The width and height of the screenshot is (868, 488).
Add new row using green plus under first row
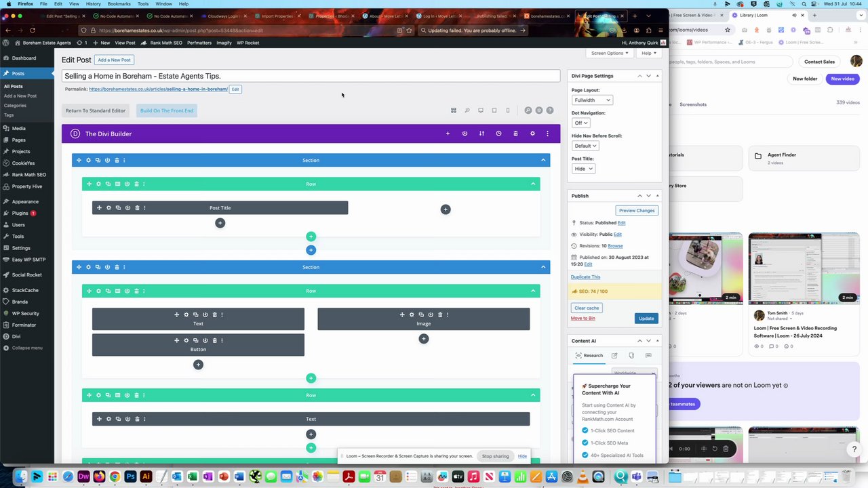pyautogui.click(x=311, y=237)
